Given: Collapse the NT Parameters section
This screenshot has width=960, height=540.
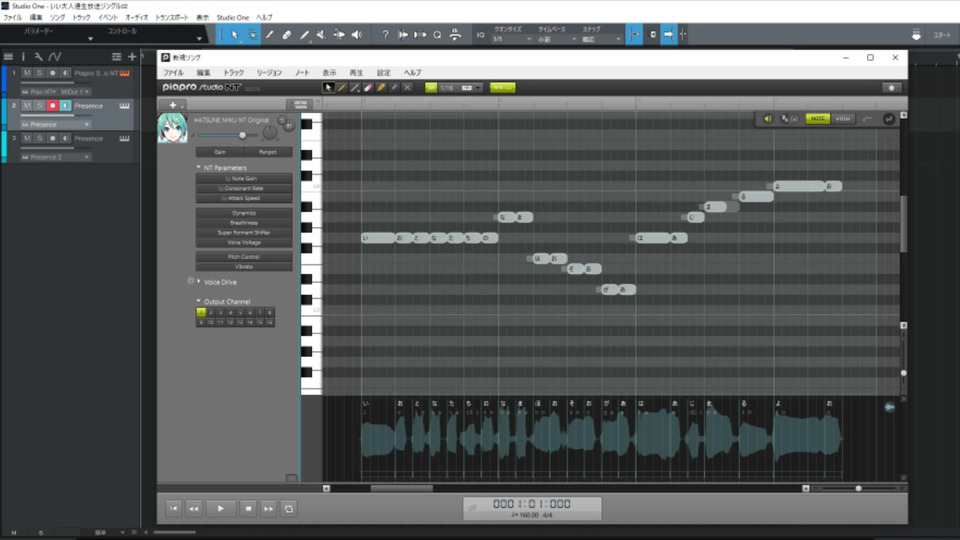Looking at the screenshot, I should coord(198,167).
